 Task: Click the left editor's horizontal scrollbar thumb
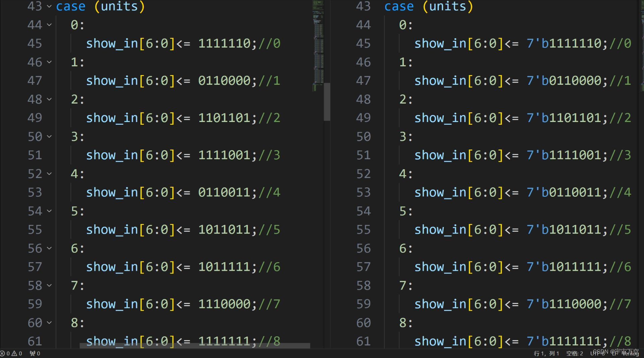click(195, 345)
